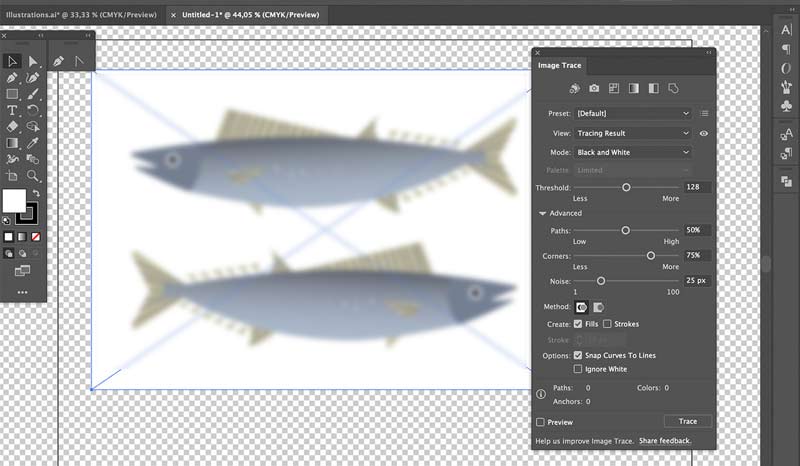Collapse the Advanced section
Viewport: 800px width, 466px height.
(543, 213)
